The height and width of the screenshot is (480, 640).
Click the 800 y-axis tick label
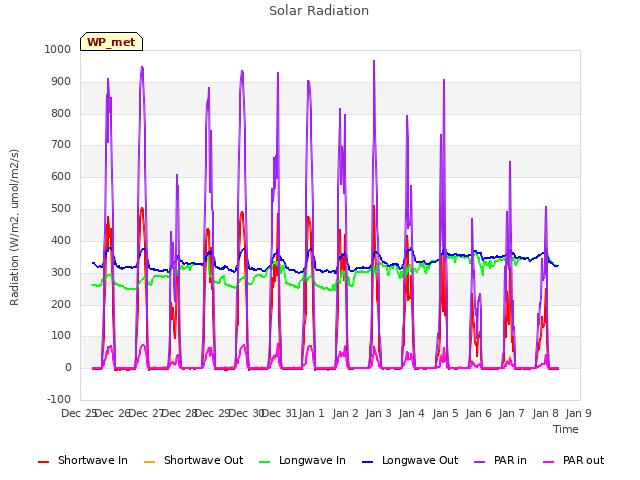(x=61, y=113)
